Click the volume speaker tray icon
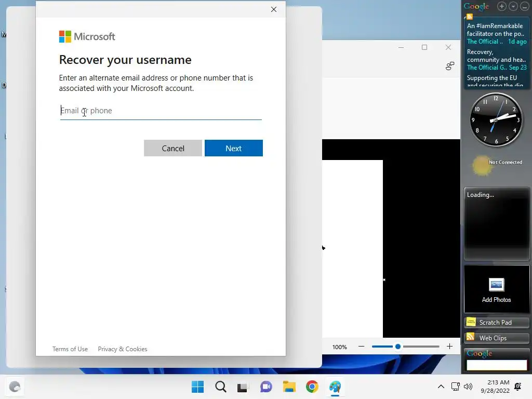The height and width of the screenshot is (399, 532). 468,387
